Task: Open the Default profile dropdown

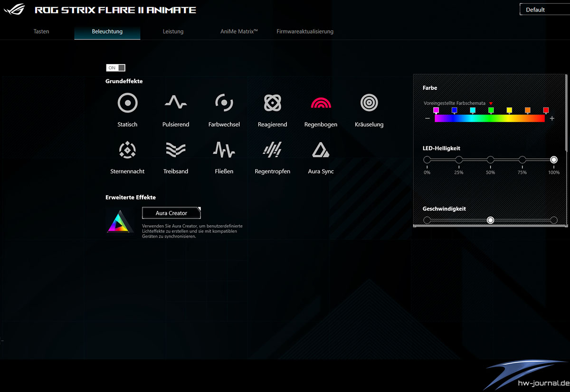Action: (x=545, y=10)
